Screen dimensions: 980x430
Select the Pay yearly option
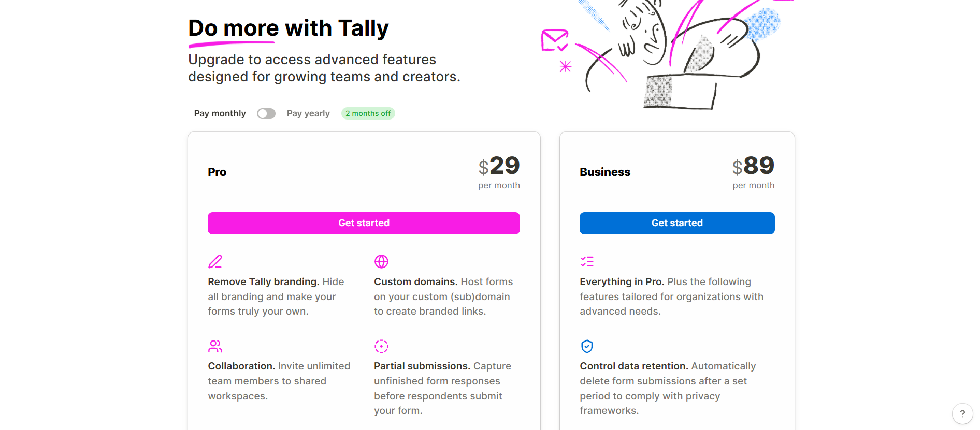pyautogui.click(x=308, y=113)
